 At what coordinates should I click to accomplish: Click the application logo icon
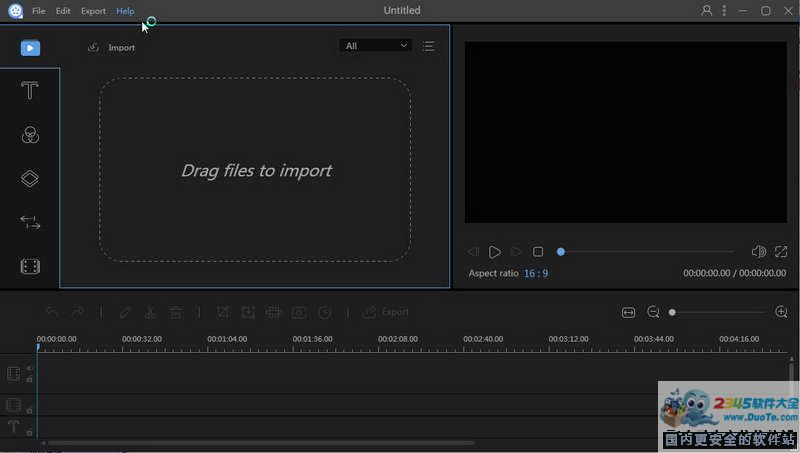click(x=15, y=11)
